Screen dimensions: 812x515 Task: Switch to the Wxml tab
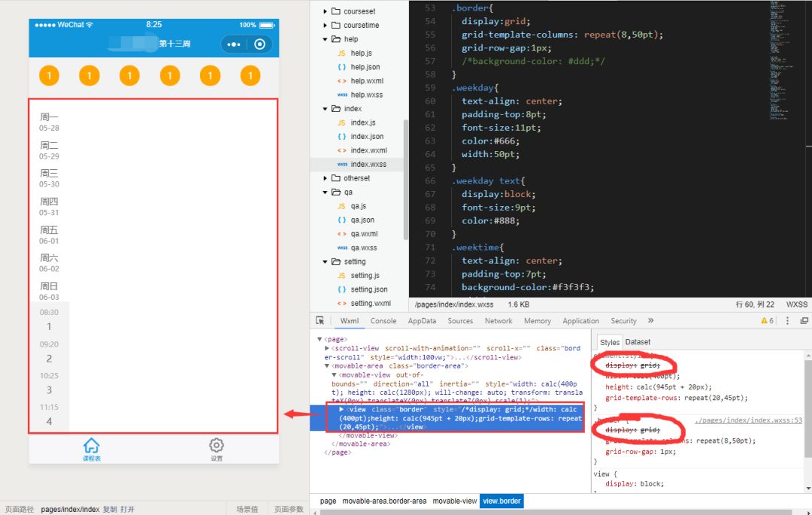[350, 321]
